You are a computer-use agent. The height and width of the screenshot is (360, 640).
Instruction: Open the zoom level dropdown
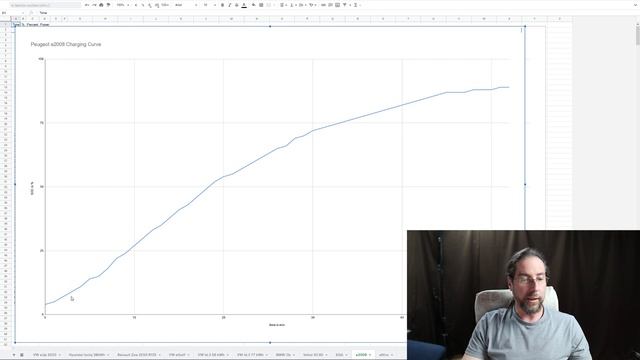(122, 5)
